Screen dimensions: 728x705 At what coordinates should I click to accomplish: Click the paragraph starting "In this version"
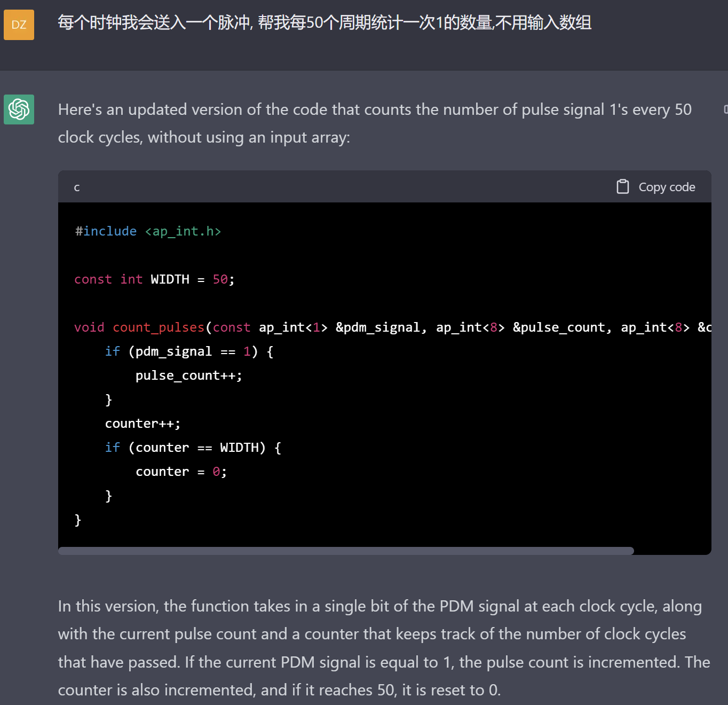384,647
